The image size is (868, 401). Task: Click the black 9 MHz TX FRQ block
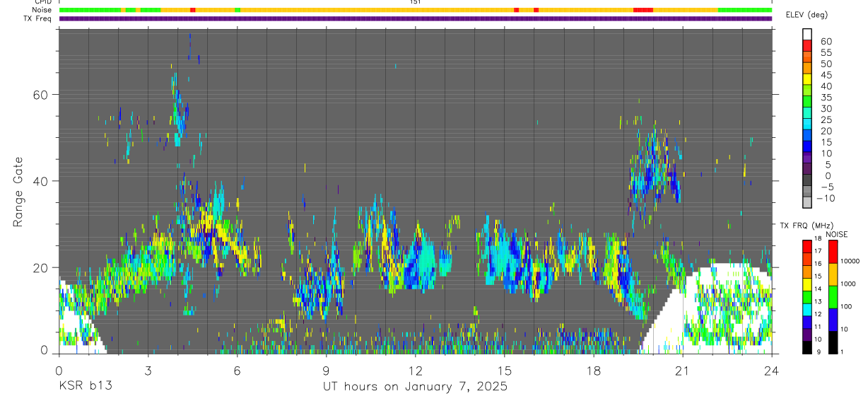[807, 347]
